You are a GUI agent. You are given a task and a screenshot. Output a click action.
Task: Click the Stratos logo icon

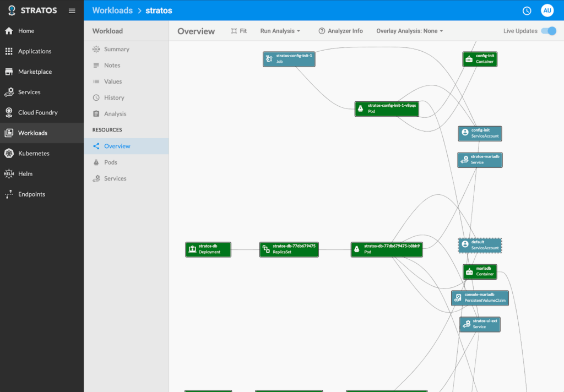(x=12, y=10)
